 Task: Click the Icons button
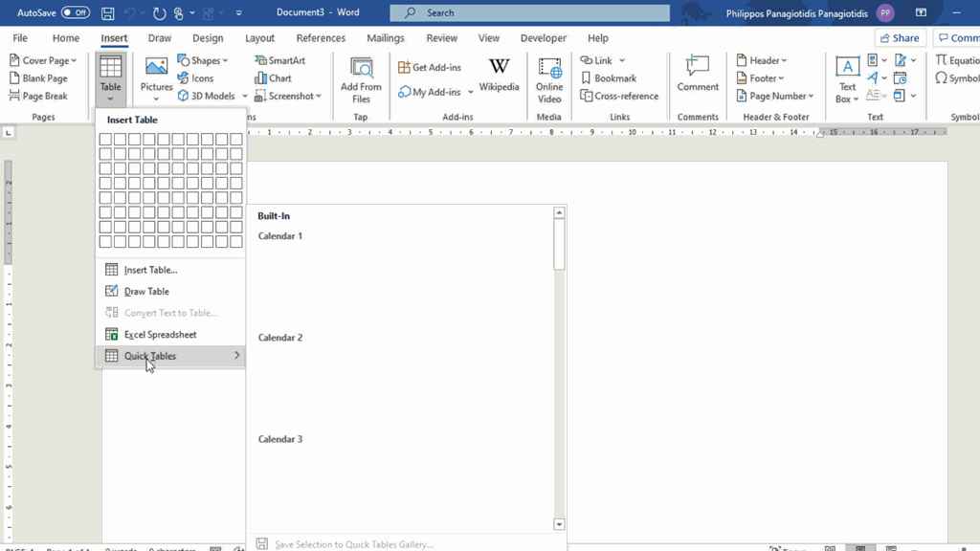coord(195,78)
